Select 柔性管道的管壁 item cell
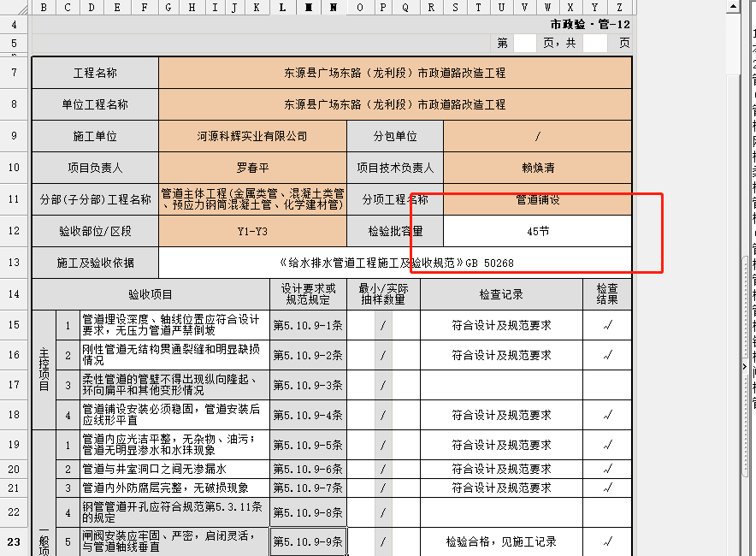Screen dimensions: 756x556 174,385
